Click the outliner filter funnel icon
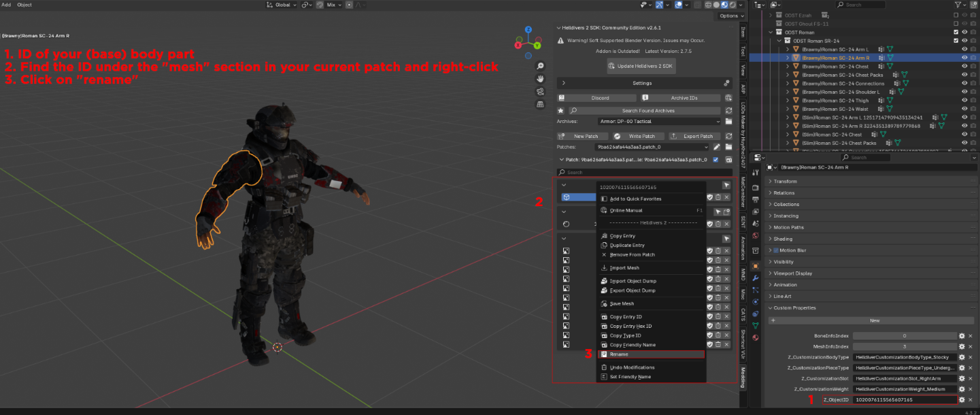 (958, 5)
